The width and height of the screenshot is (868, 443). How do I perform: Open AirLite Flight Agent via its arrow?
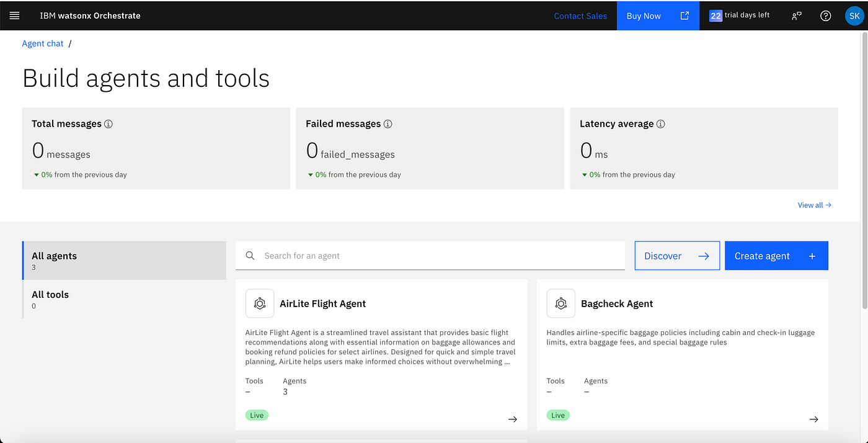click(x=513, y=419)
